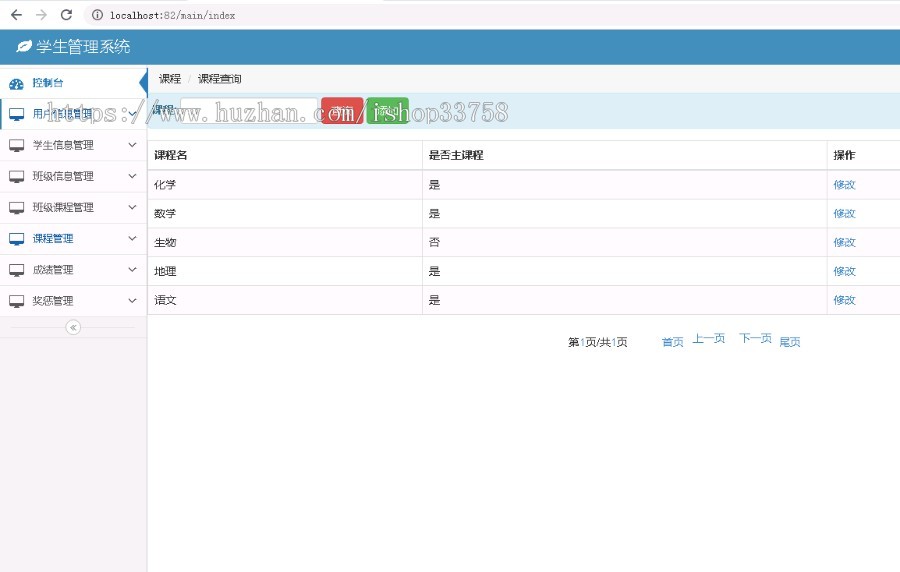The image size is (900, 572).
Task: Select the 化学 course name cell
Action: 285,185
